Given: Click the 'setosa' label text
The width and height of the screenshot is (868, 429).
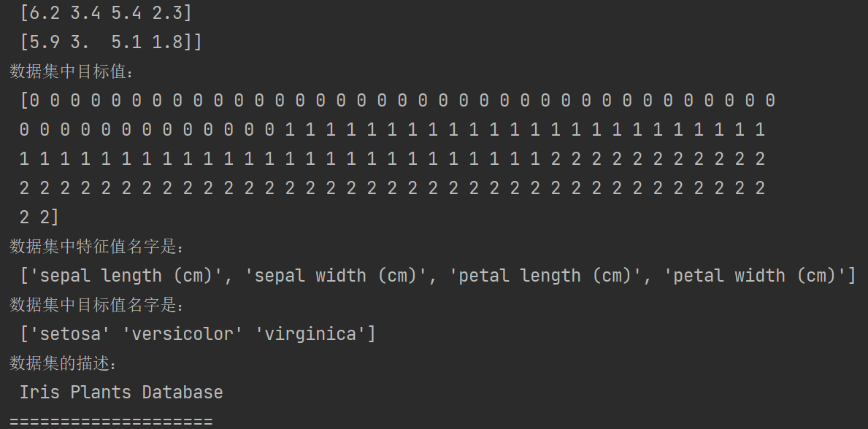Looking at the screenshot, I should point(66,334).
